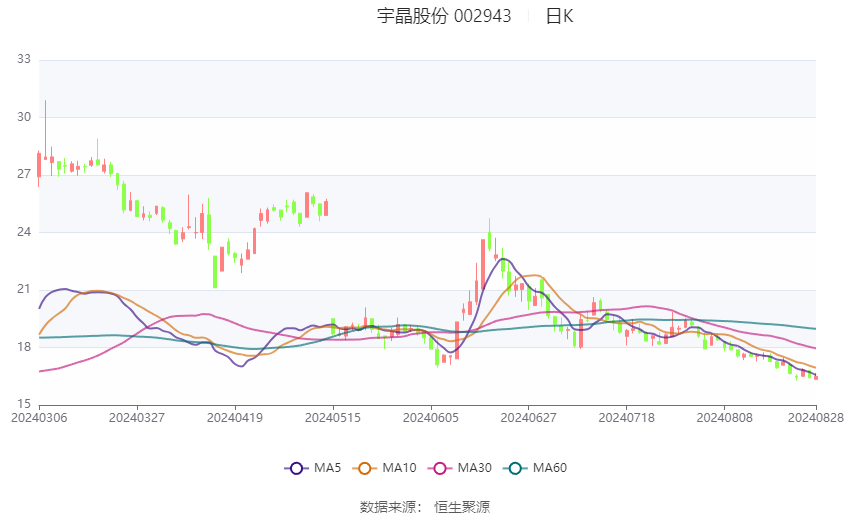Click the teal MA60 legend marker
Image resolution: width=850 pixels, height=517 pixels.
(515, 468)
